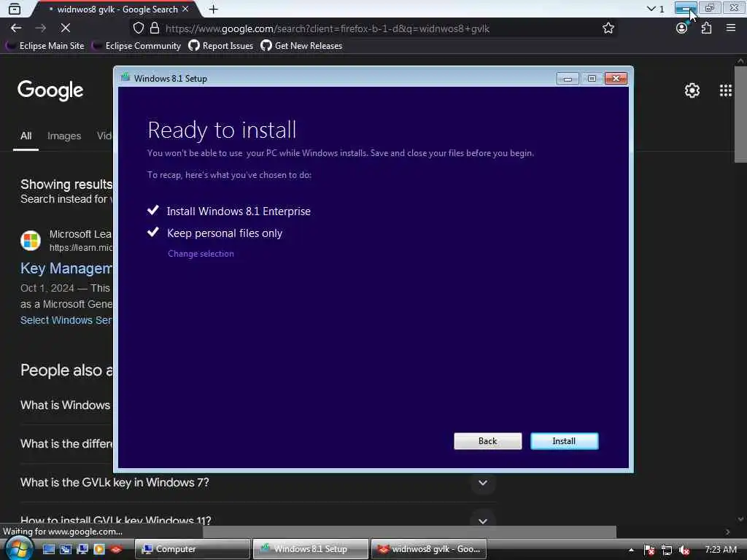747x560 pixels.
Task: Open the Firefox View icon
Action: tap(15, 9)
